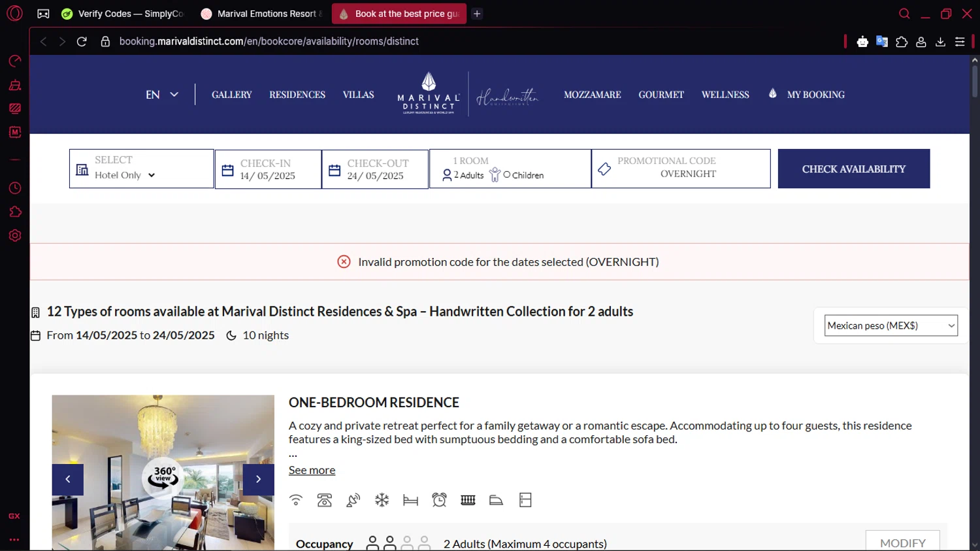Screen dimensions: 980x551
Task: Open a new browser tab
Action: (477, 14)
